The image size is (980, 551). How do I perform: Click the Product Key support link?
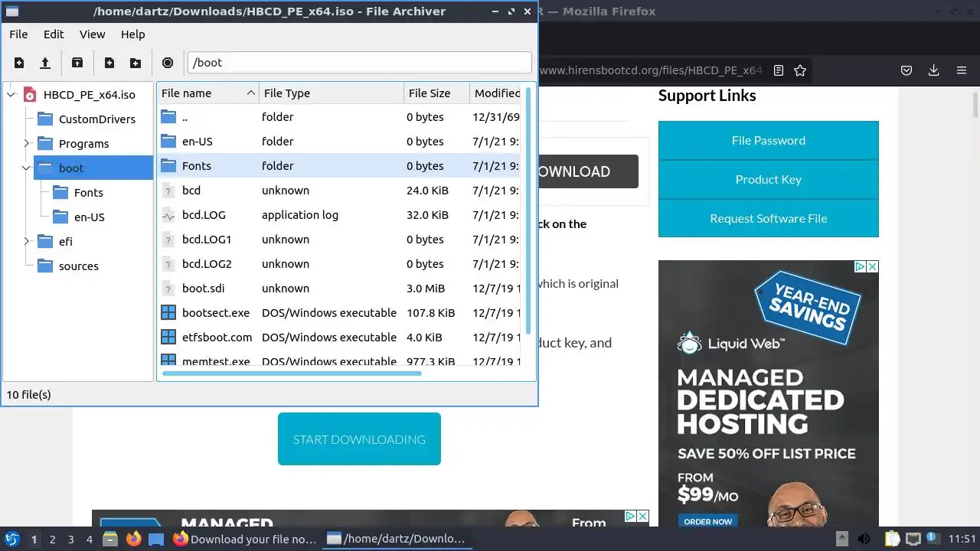(x=769, y=179)
